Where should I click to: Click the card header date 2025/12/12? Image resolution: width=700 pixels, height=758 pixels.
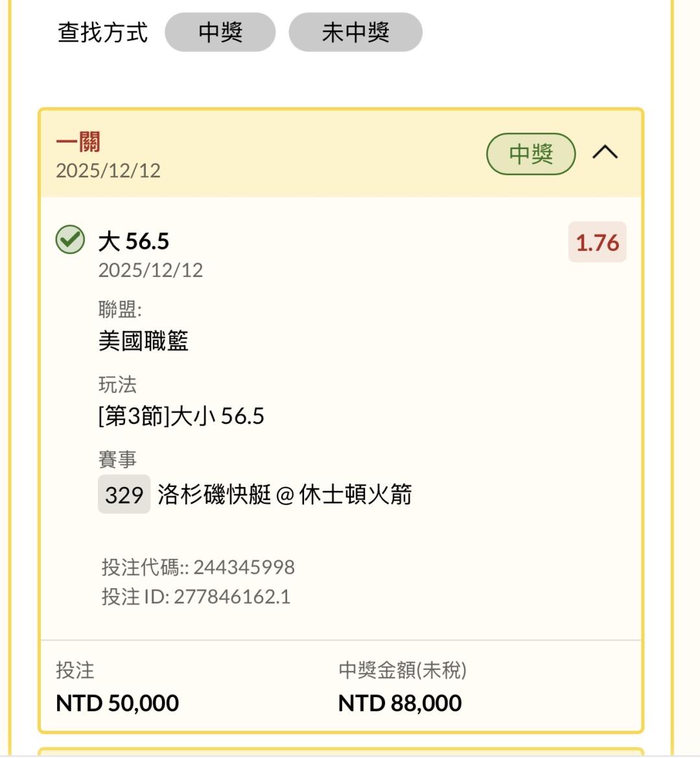tap(108, 171)
